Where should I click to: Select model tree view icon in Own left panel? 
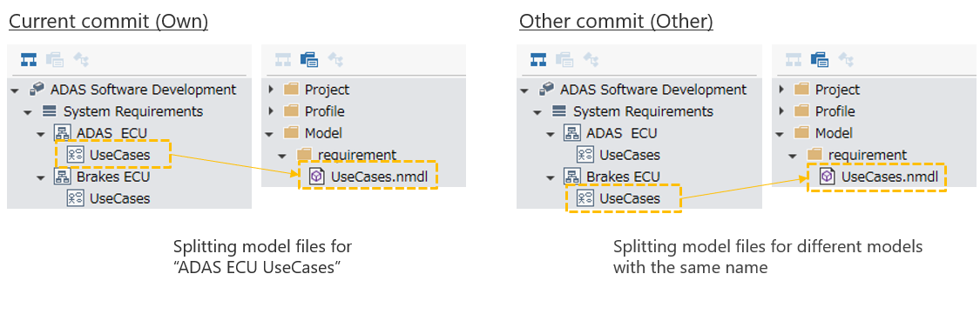click(x=29, y=59)
